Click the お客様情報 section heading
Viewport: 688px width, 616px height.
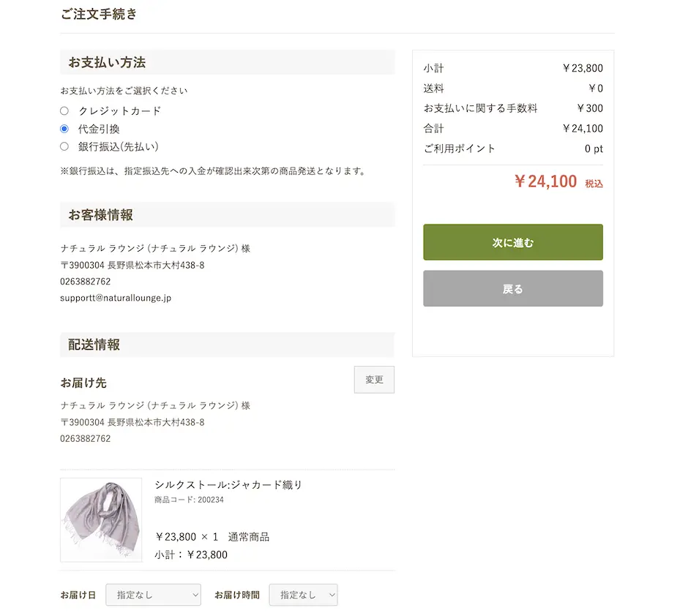click(101, 215)
